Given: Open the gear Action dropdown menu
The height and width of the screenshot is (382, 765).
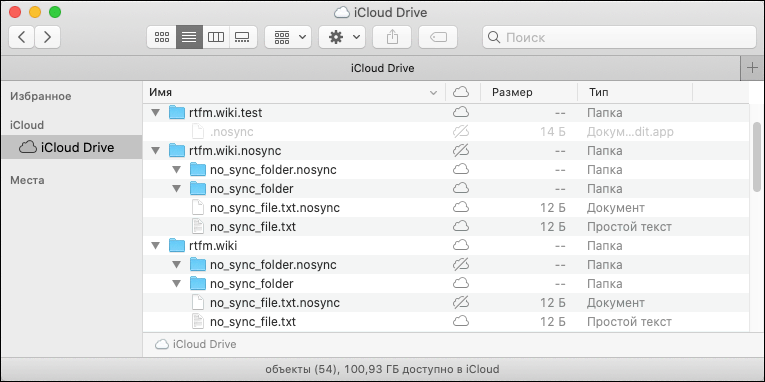Looking at the screenshot, I should point(342,37).
